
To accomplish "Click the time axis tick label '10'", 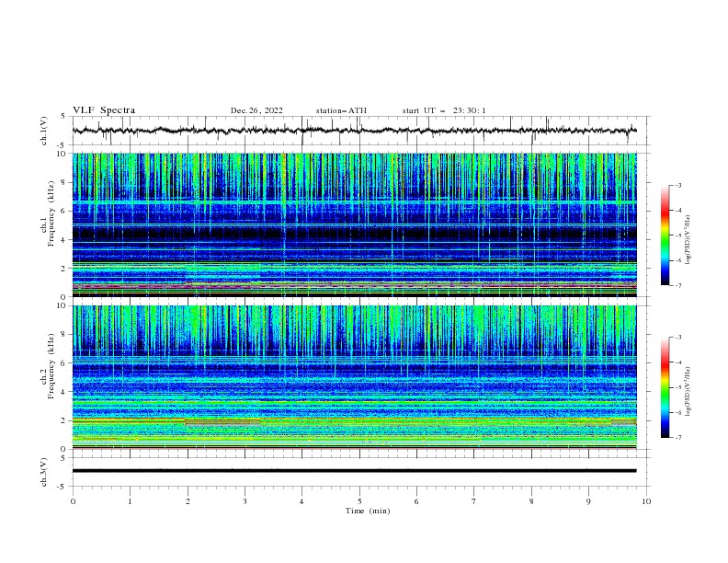I will tap(646, 501).
